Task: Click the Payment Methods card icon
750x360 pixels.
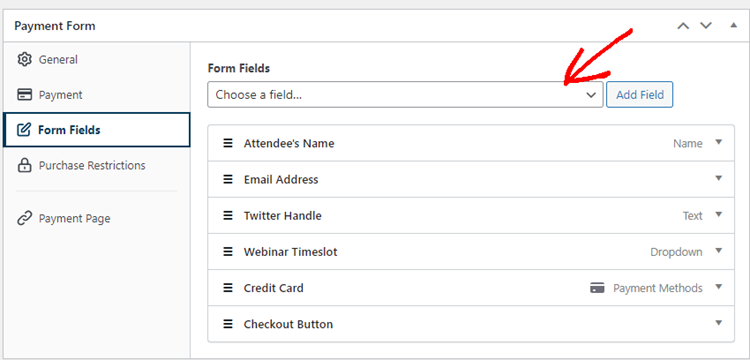Action: click(x=597, y=288)
